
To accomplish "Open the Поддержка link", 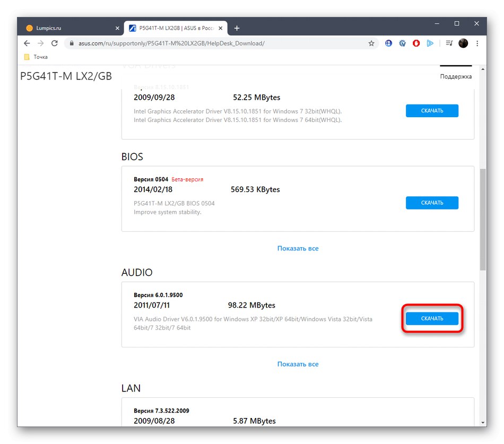I will [x=455, y=76].
